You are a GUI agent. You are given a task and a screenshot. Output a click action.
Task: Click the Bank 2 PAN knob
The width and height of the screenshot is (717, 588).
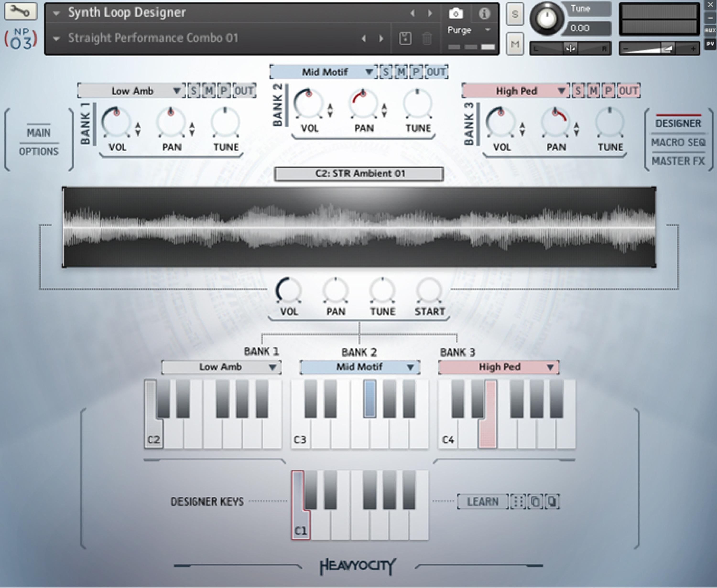click(363, 104)
